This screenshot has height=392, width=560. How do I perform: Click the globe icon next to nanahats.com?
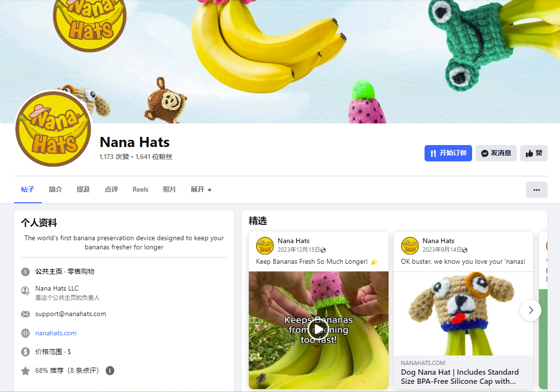click(25, 333)
